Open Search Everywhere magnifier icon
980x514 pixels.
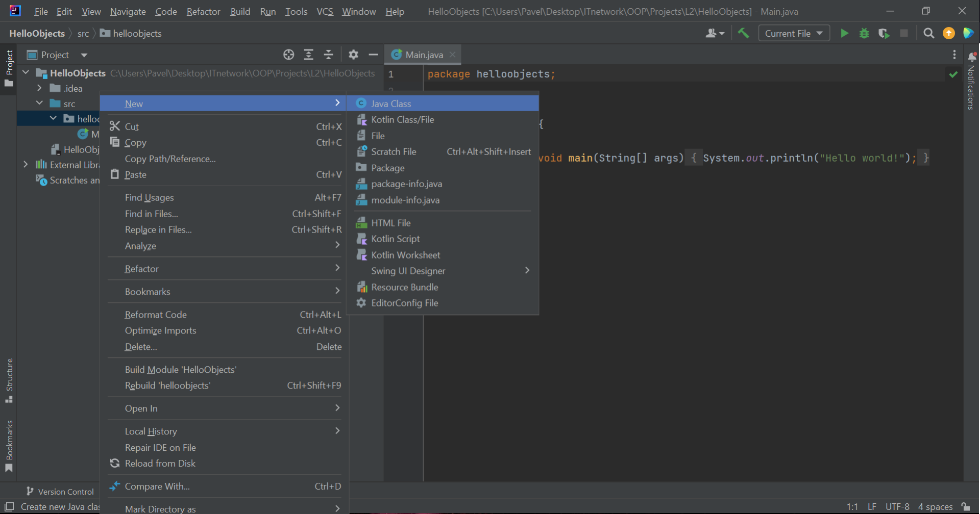(x=928, y=34)
